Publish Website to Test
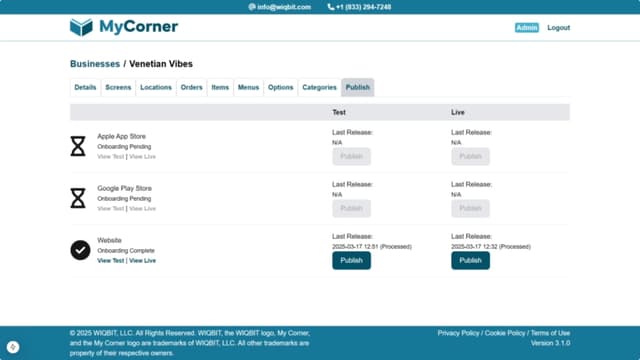640x360 pixels. click(x=351, y=260)
